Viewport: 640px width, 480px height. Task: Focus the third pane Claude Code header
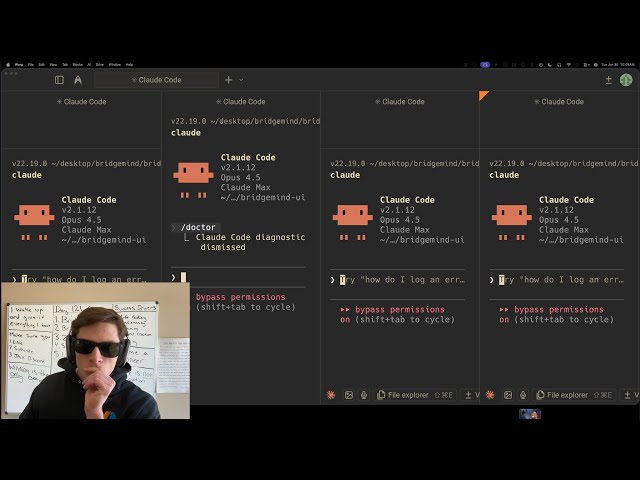pos(400,102)
